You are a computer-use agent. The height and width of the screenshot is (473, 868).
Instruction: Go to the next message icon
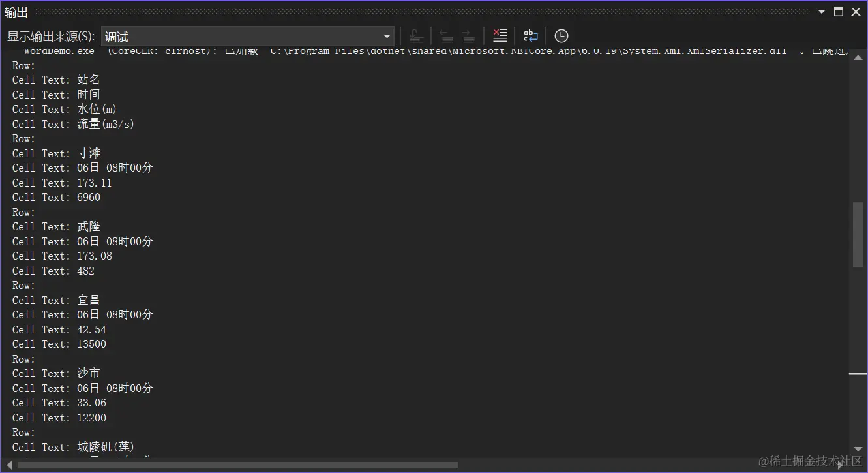click(x=468, y=37)
